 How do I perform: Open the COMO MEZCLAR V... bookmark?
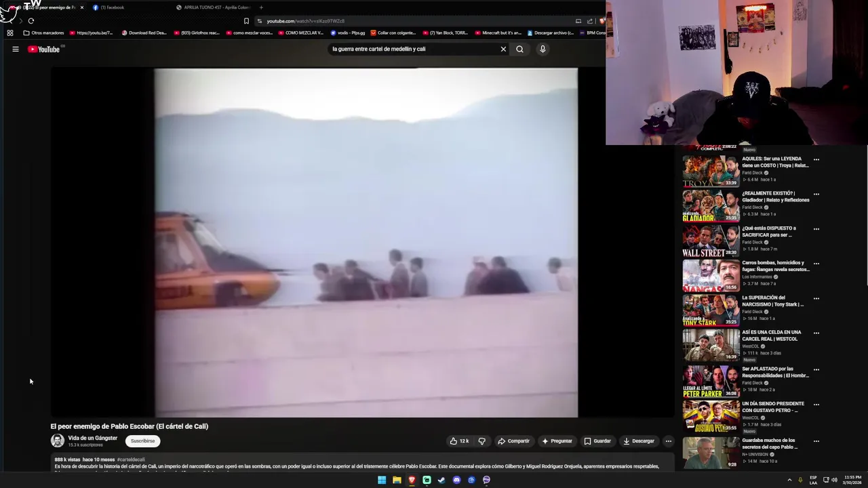click(x=301, y=33)
